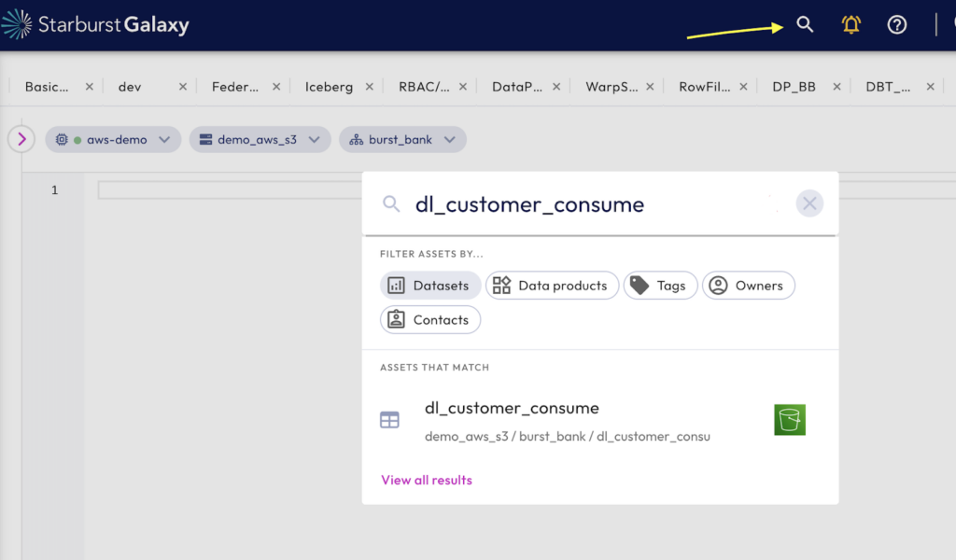This screenshot has height=560, width=956.
Task: Filter assets by Owners
Action: point(748,286)
